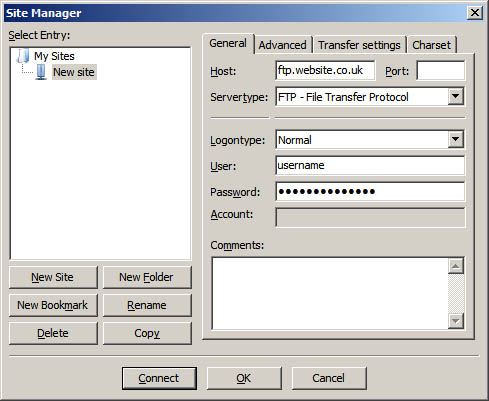Create a New Folder
The height and width of the screenshot is (401, 489).
tap(147, 277)
